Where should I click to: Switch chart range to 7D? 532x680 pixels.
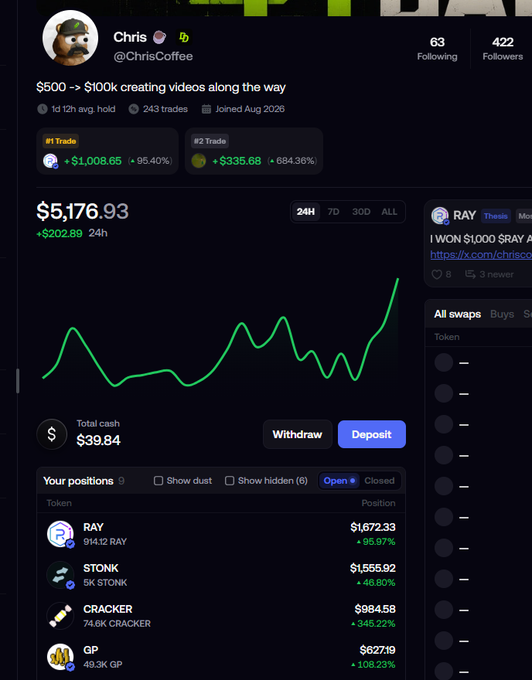(333, 212)
